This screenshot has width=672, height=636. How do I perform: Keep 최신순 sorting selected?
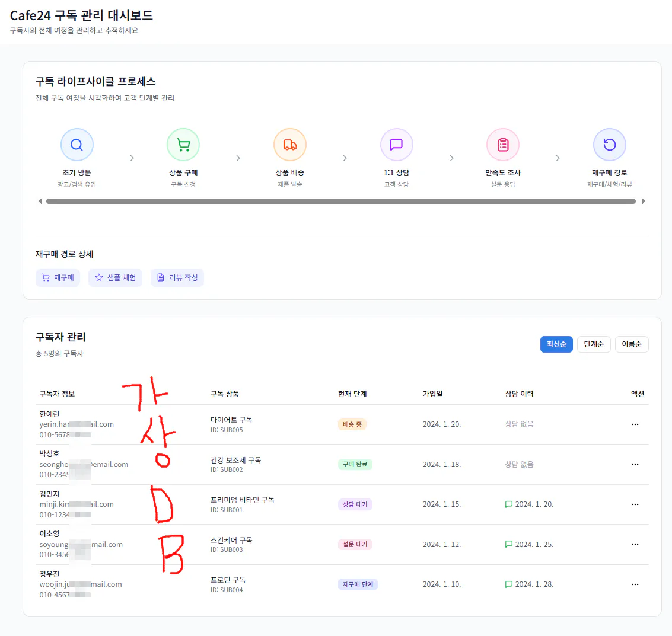(556, 344)
